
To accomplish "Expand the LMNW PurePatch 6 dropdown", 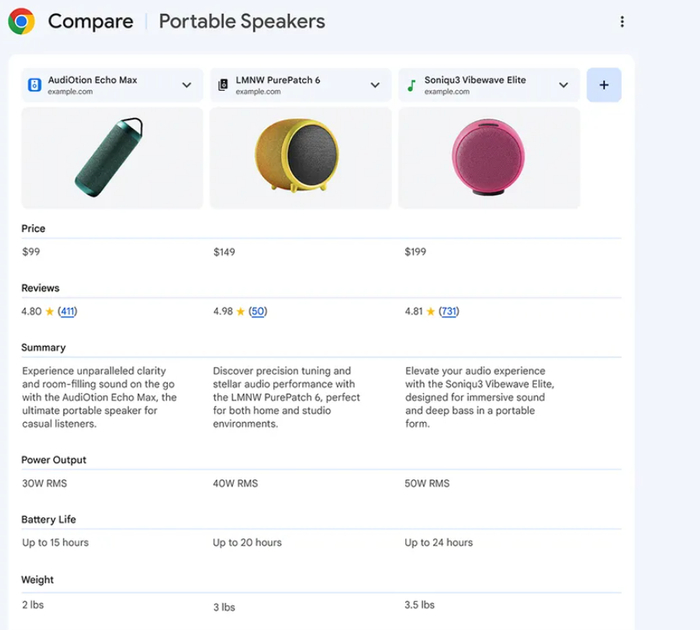I will [x=375, y=85].
